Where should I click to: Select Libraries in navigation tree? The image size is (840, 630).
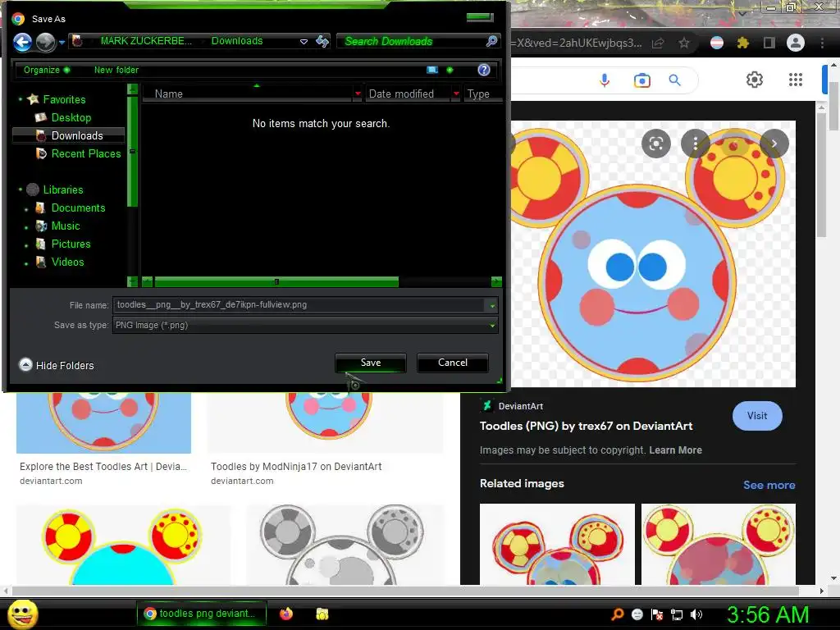pos(62,189)
